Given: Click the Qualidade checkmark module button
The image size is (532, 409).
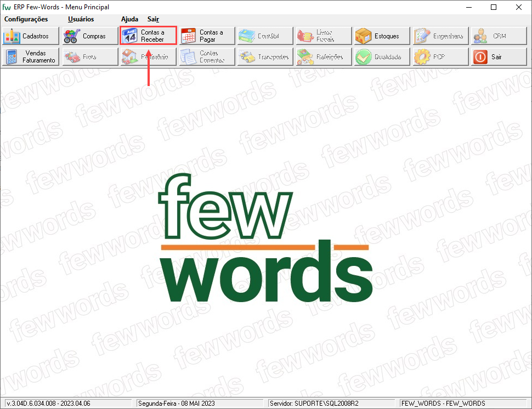Looking at the screenshot, I should tap(382, 56).
